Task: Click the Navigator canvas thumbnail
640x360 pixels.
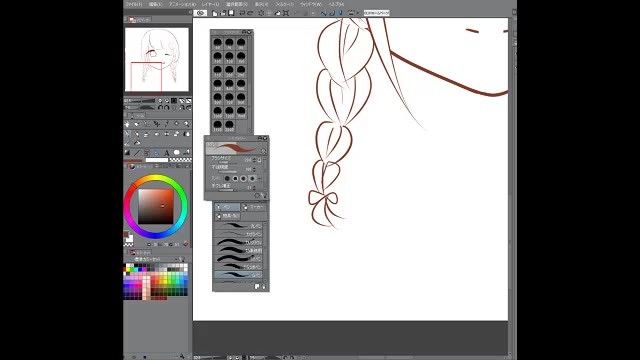Action: point(157,60)
